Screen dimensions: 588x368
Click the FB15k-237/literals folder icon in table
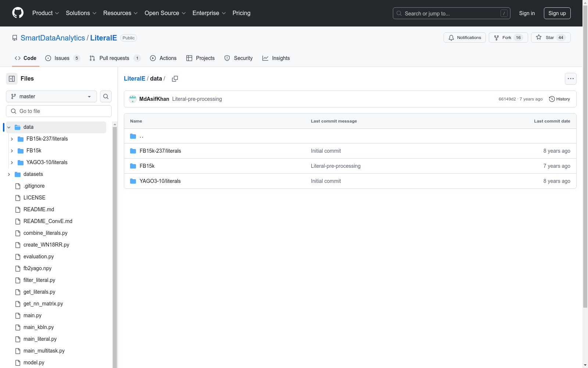pos(133,151)
